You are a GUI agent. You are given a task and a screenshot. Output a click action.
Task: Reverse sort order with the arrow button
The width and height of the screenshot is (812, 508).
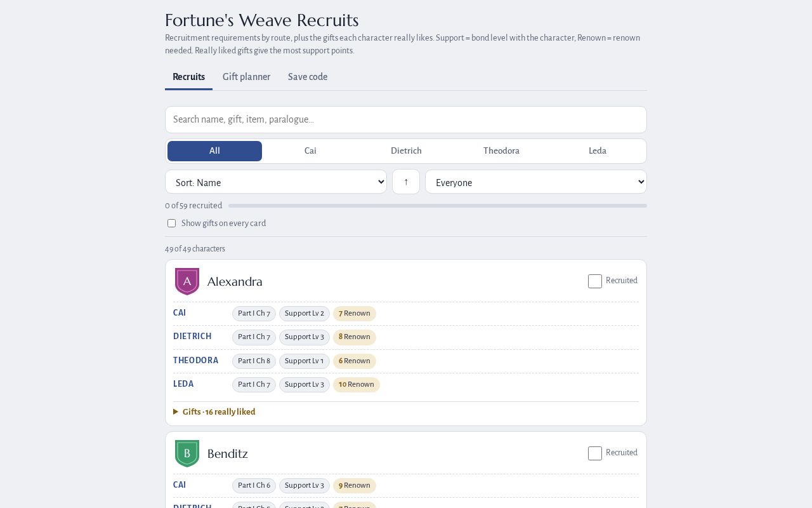(406, 182)
